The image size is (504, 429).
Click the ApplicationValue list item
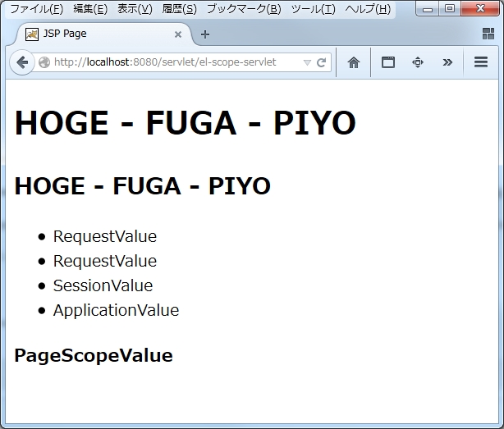coord(116,310)
